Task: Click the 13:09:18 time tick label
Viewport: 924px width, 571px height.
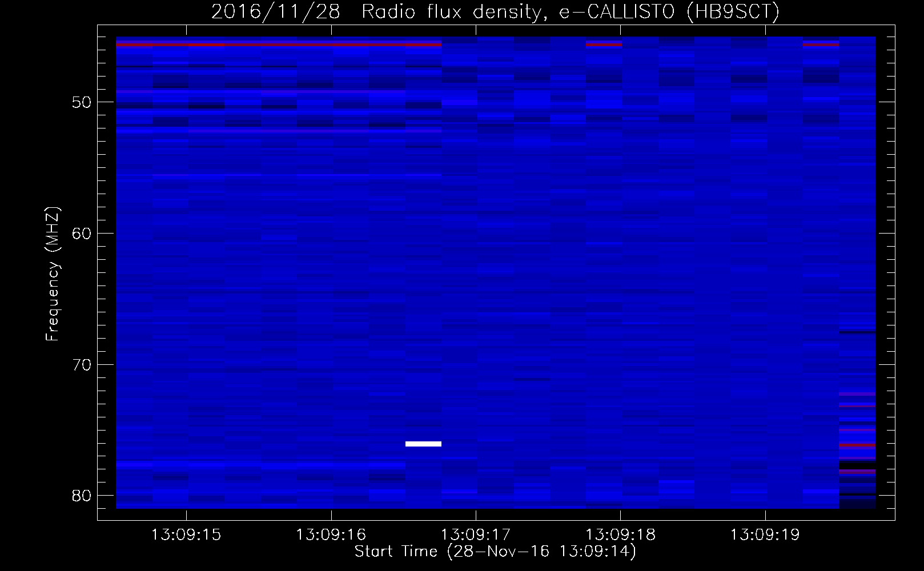Action: (x=621, y=535)
